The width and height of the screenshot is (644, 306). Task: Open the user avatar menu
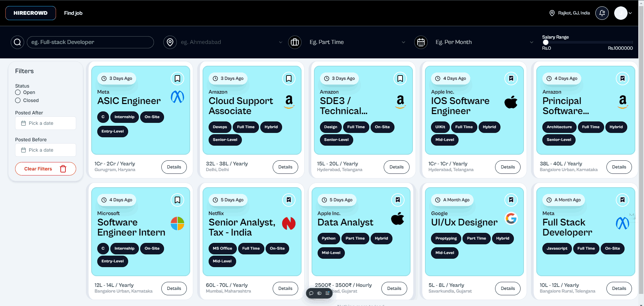(x=623, y=13)
